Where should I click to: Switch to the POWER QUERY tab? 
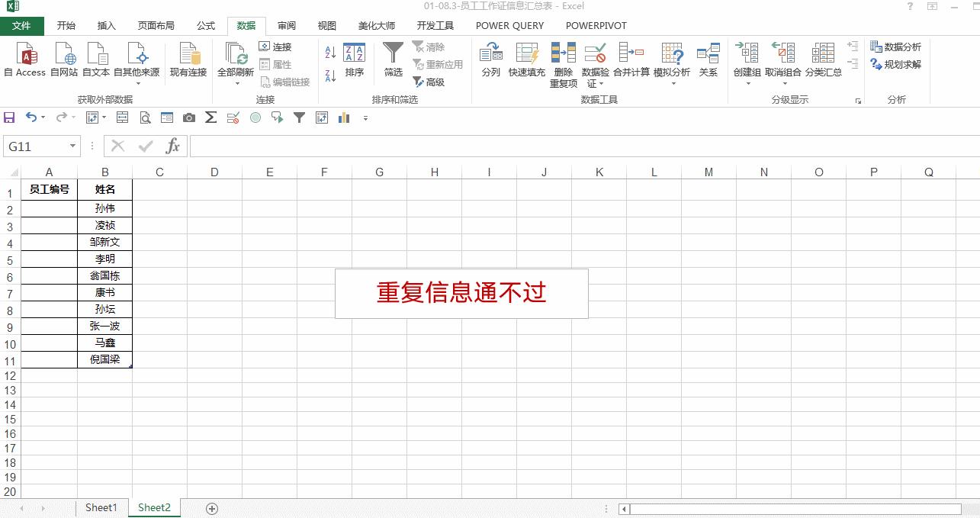tap(510, 26)
